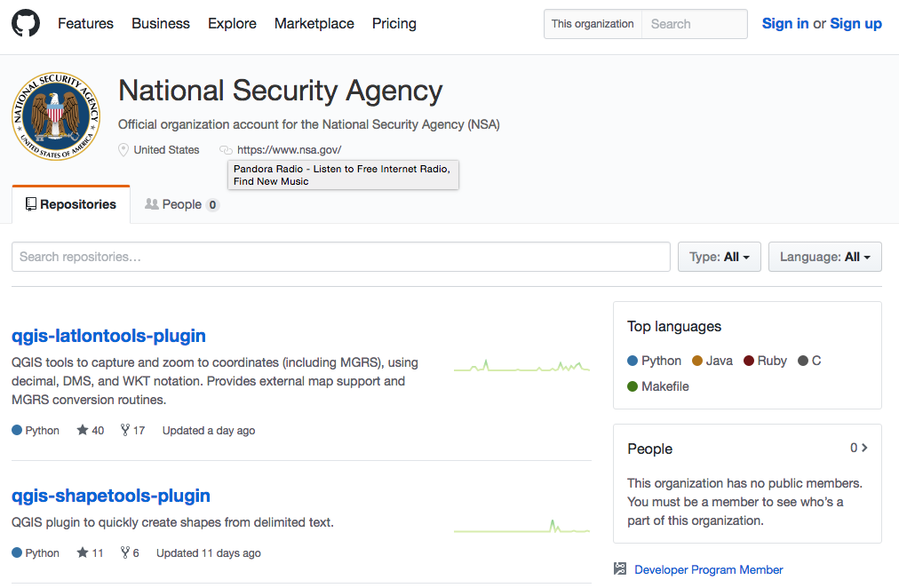899x588 pixels.
Task: Click the blue Python dot in Top languages
Action: (x=632, y=361)
